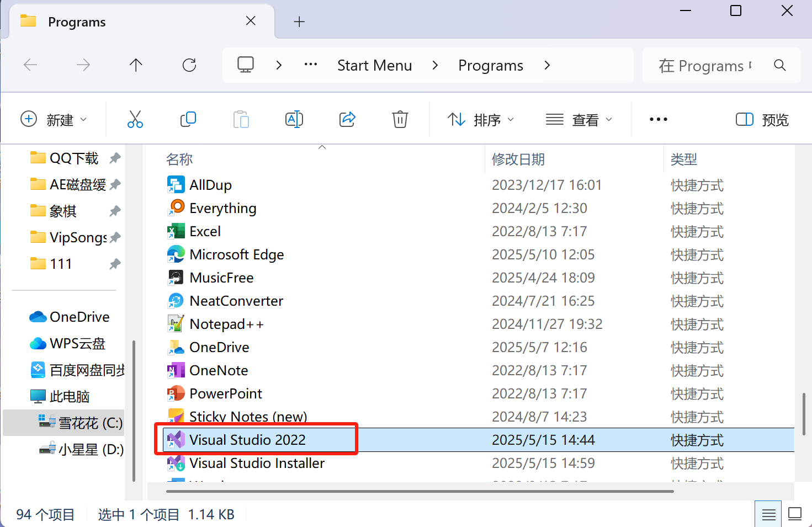Select the MusicFree shortcut
The width and height of the screenshot is (812, 527).
tap(210, 278)
